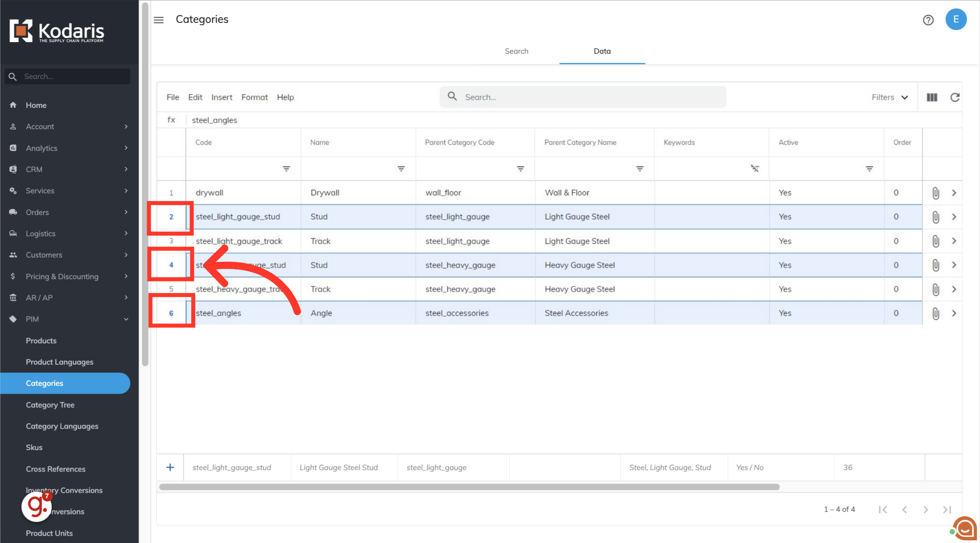
Task: Click the horizontal scrollbar below grid
Action: (x=469, y=487)
